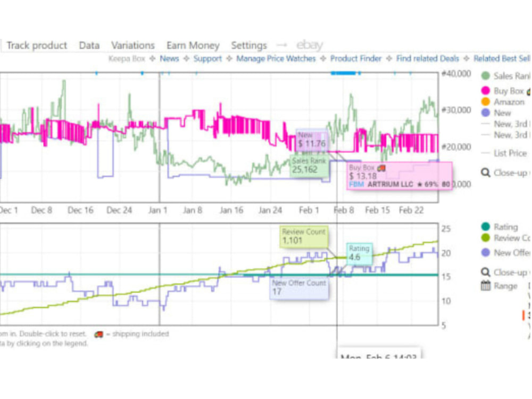This screenshot has width=532, height=399.
Task: Click the Review Count 1,101 tooltip
Action: tap(304, 237)
